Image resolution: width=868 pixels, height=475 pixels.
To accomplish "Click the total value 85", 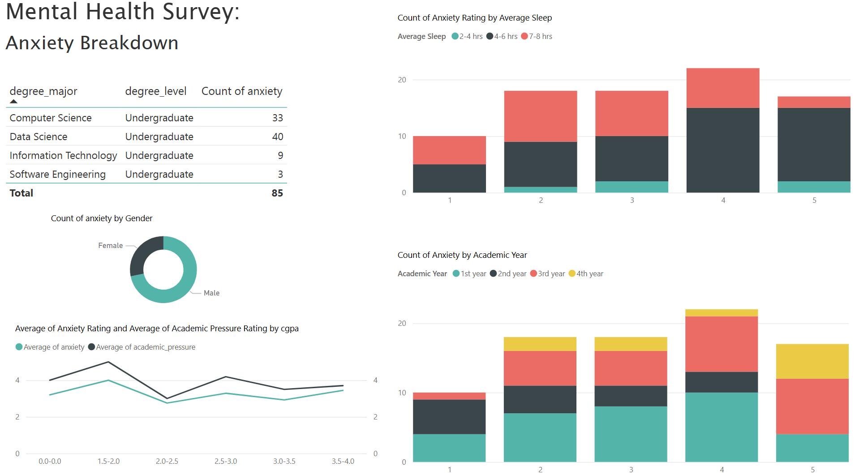I will point(277,193).
